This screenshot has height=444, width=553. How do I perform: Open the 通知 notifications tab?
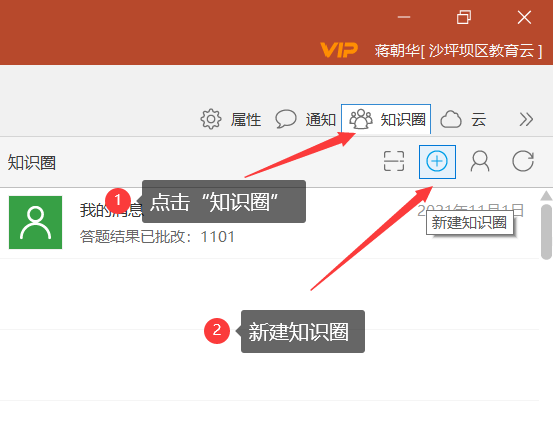pyautogui.click(x=305, y=119)
